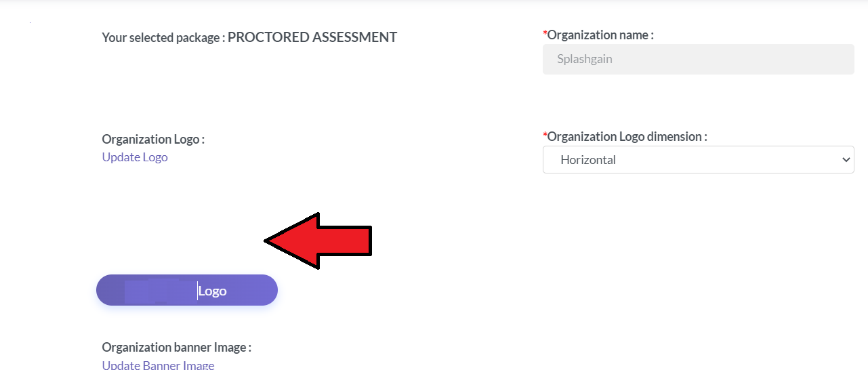
Task: Focus the Organization name input field
Action: (x=699, y=59)
